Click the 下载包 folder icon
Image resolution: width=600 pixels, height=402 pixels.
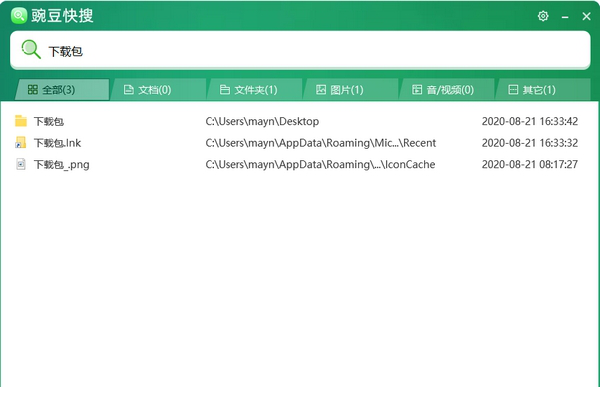pyautogui.click(x=21, y=121)
